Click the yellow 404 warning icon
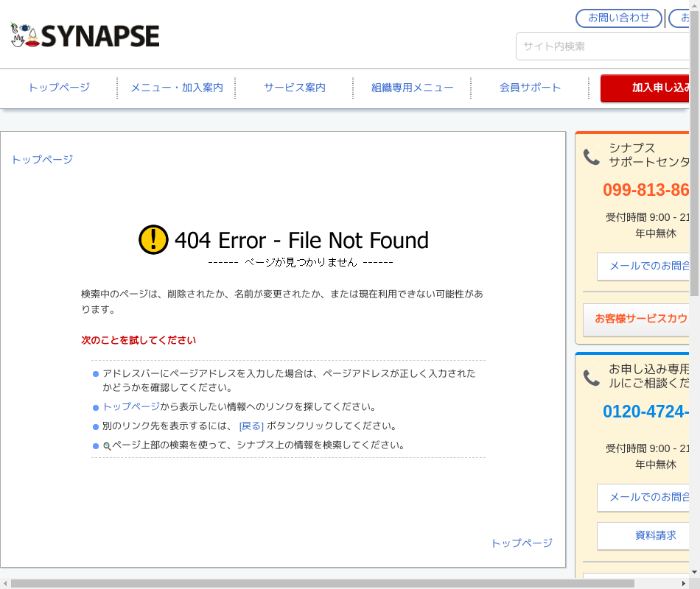This screenshot has width=700, height=589. pyautogui.click(x=153, y=240)
